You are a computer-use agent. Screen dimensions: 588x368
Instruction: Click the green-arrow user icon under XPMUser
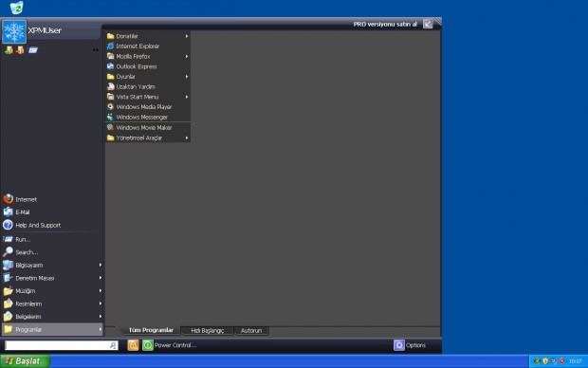click(9, 50)
